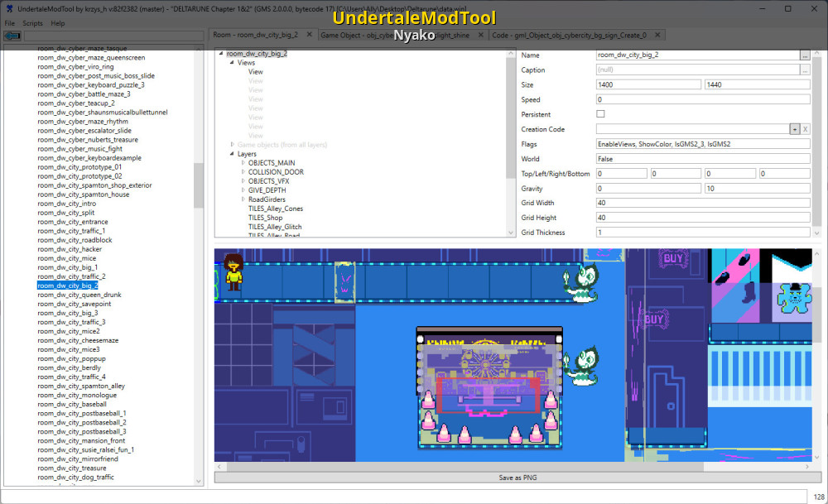Select the TILES_Shop layer
This screenshot has height=504, width=828.
[266, 218]
